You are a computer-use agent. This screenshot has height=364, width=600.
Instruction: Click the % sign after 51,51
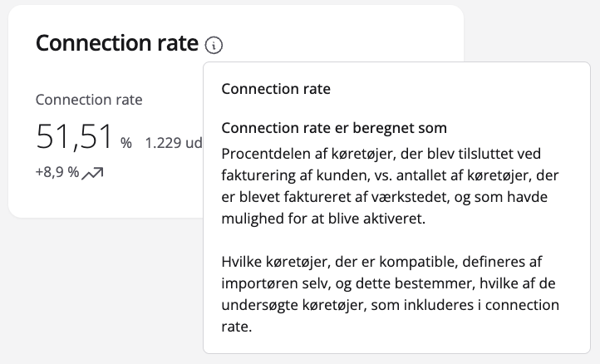coord(126,143)
